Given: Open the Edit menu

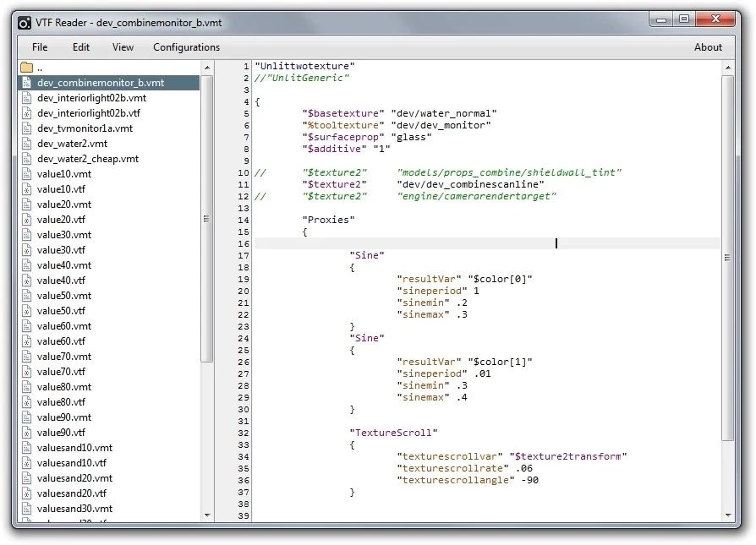Looking at the screenshot, I should point(81,47).
